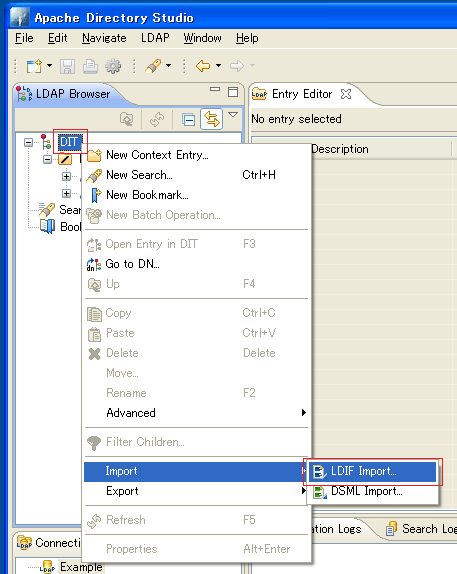Open the Navigate menu
Image resolution: width=457 pixels, height=574 pixels.
tap(104, 38)
